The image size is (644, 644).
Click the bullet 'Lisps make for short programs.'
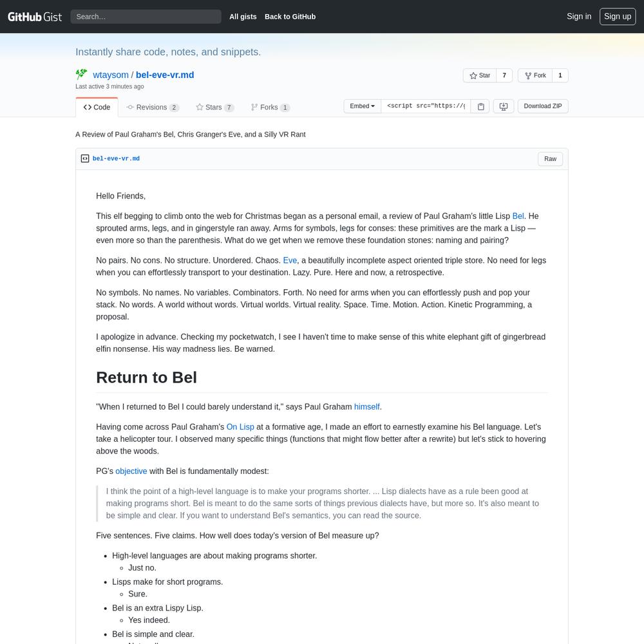pos(167,582)
